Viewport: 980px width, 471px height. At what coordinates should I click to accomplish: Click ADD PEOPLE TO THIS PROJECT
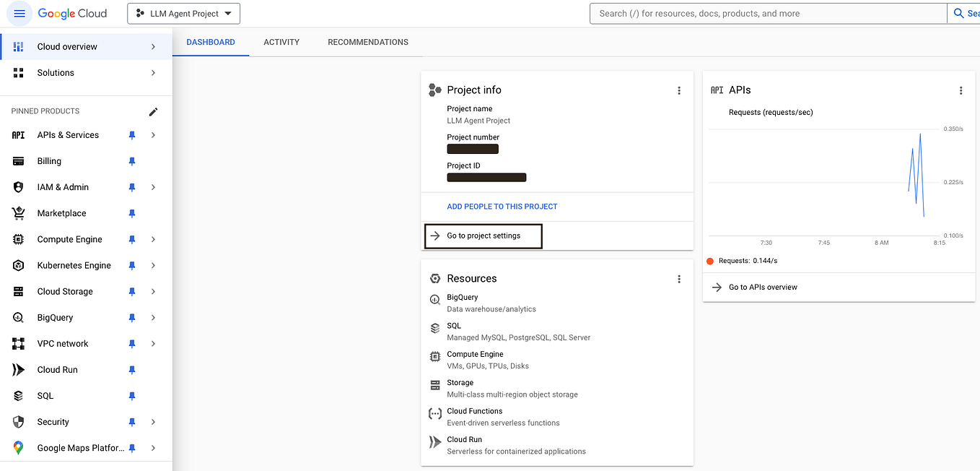502,207
